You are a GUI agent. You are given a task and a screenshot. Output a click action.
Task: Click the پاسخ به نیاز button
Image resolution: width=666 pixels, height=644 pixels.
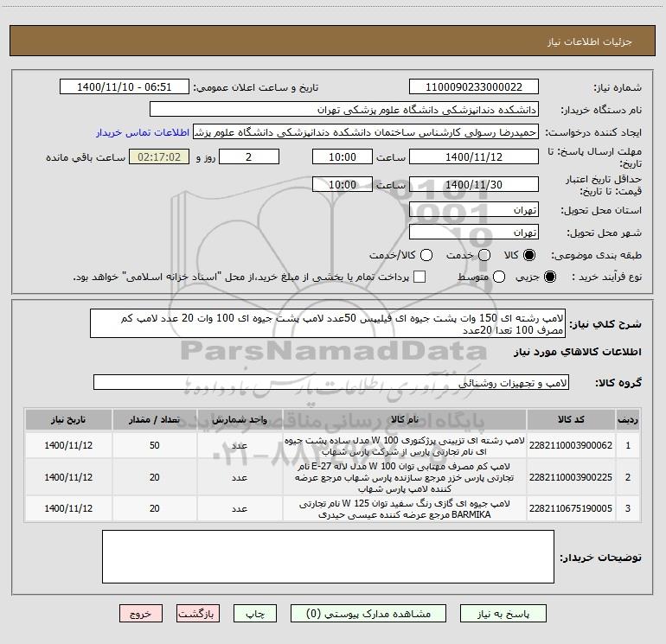(503, 614)
